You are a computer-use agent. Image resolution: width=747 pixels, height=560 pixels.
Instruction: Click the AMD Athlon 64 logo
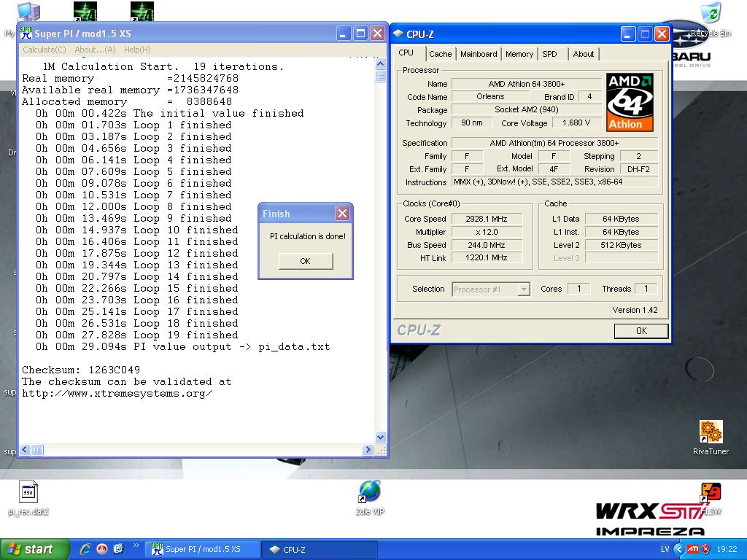(630, 102)
